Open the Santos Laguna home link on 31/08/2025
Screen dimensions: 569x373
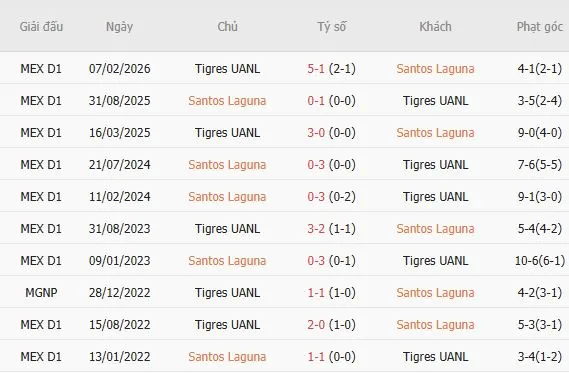pos(227,101)
